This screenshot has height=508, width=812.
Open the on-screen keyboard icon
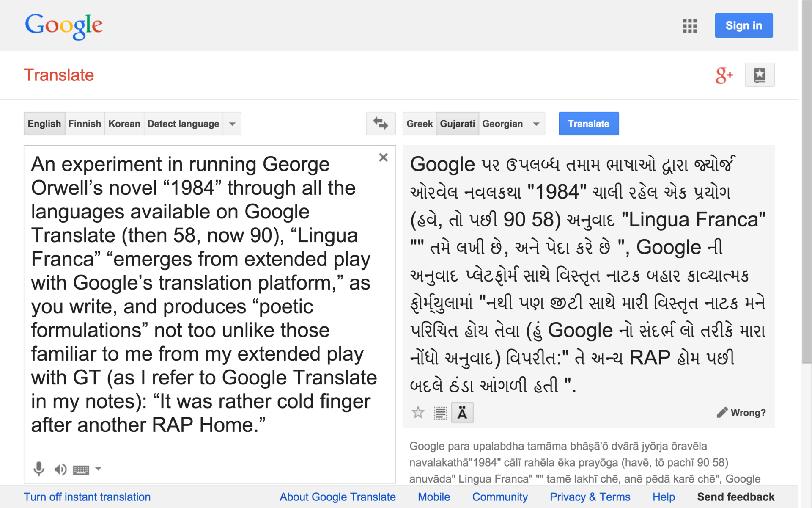click(81, 469)
